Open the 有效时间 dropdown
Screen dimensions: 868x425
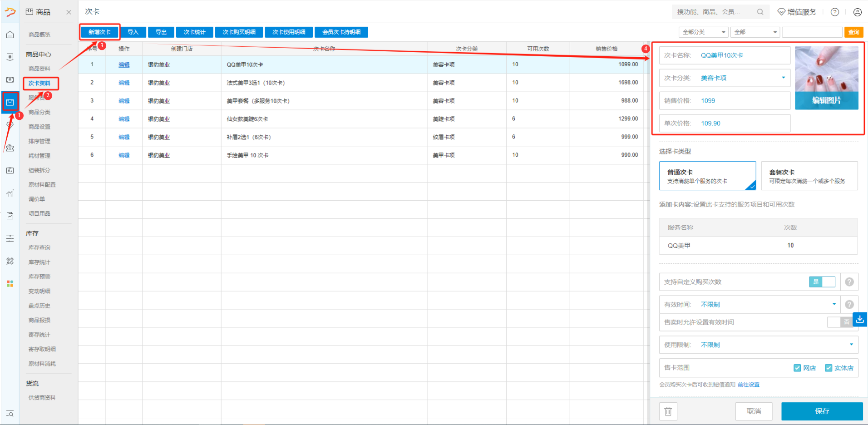pos(834,304)
